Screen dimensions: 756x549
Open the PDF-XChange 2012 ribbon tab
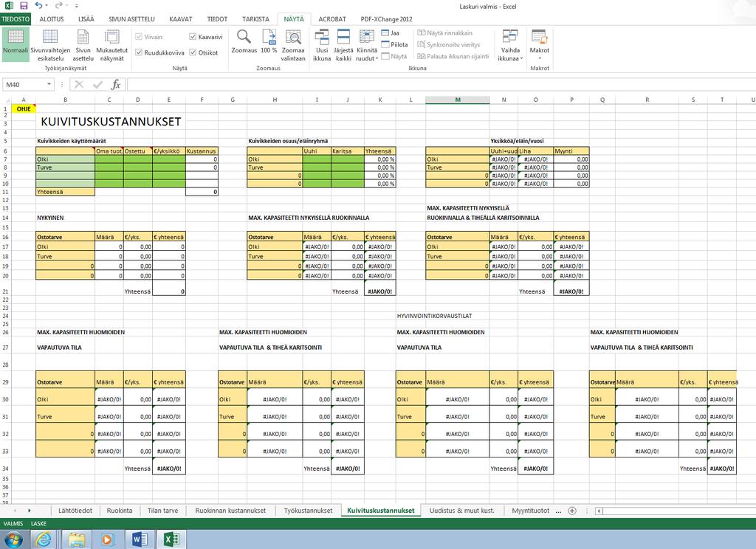coord(386,19)
